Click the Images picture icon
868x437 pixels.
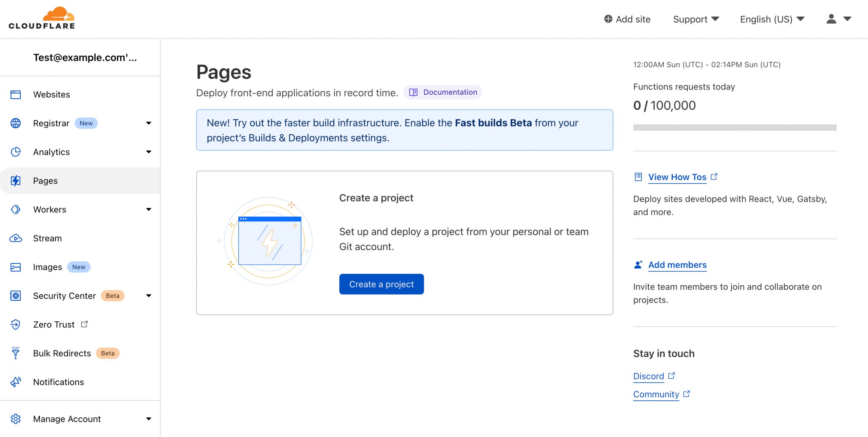[x=16, y=267]
